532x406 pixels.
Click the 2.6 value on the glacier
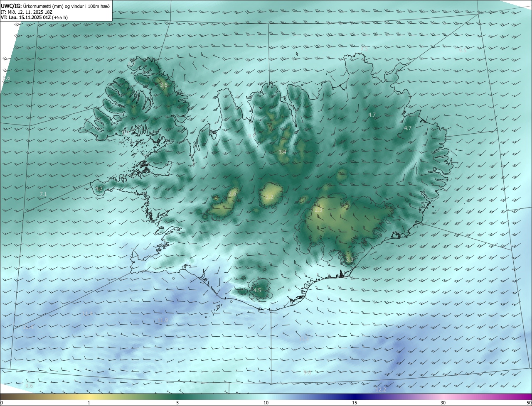232,194
